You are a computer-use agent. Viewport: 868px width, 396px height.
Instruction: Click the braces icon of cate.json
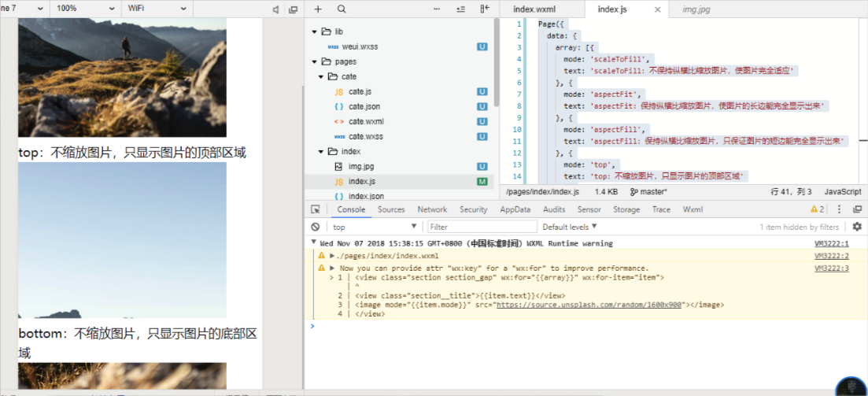(x=339, y=106)
